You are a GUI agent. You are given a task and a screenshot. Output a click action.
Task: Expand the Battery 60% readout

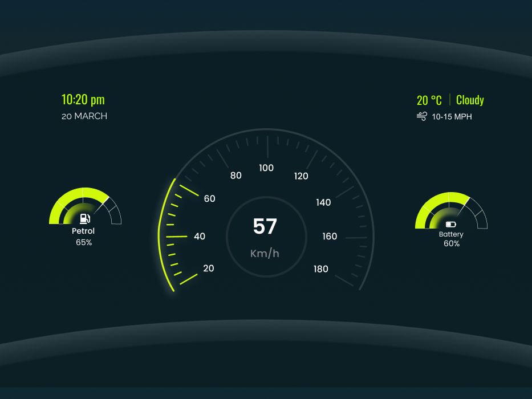tap(451, 243)
